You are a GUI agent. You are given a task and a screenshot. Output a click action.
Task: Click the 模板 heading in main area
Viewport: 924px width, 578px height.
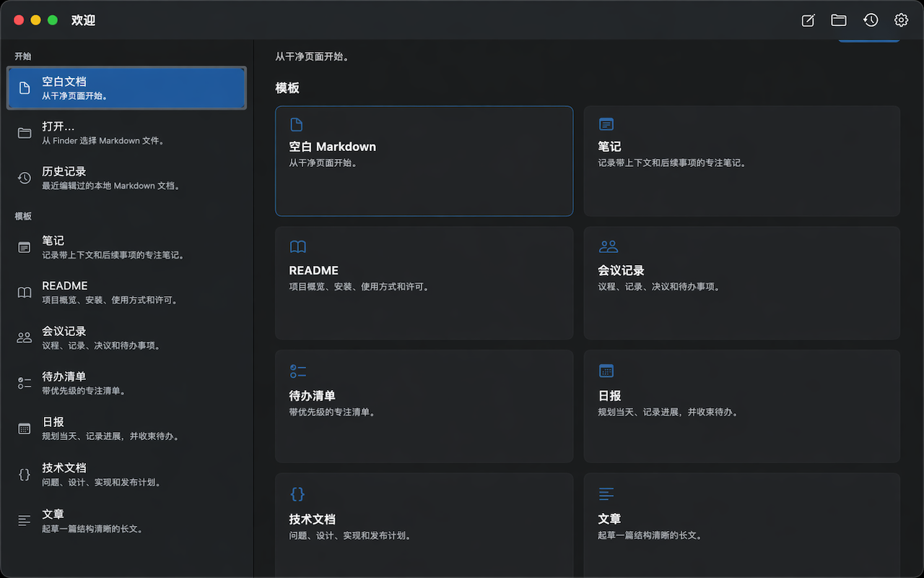click(287, 88)
